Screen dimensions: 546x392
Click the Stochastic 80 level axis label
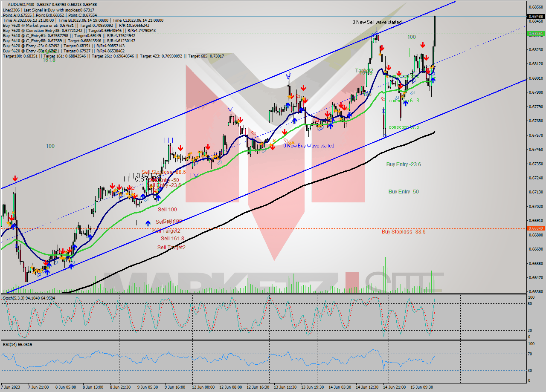(x=530, y=304)
